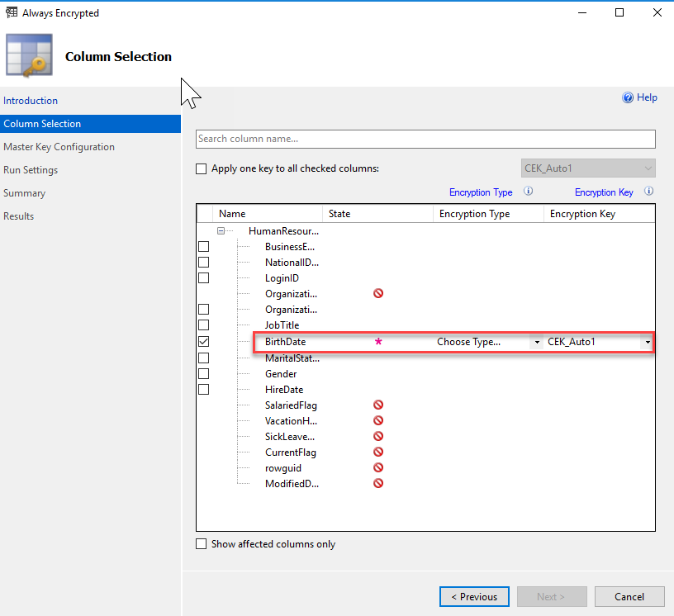Click the Encryption Key info icon
The height and width of the screenshot is (616, 674).
[x=648, y=191]
